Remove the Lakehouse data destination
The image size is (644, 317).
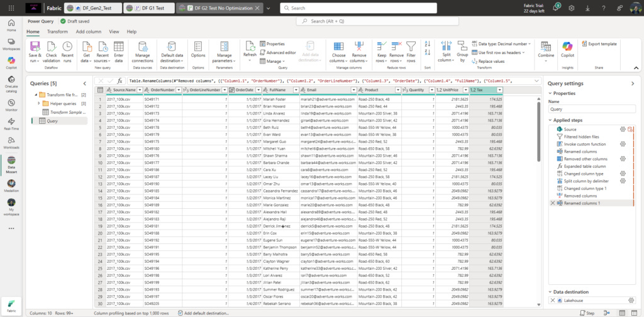click(552, 301)
